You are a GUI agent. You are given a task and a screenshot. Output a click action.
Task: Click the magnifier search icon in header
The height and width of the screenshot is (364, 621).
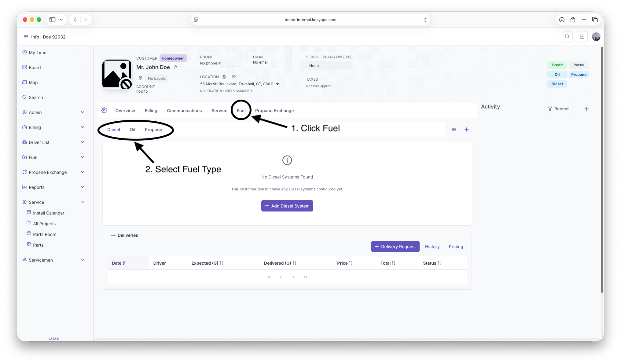click(x=567, y=37)
